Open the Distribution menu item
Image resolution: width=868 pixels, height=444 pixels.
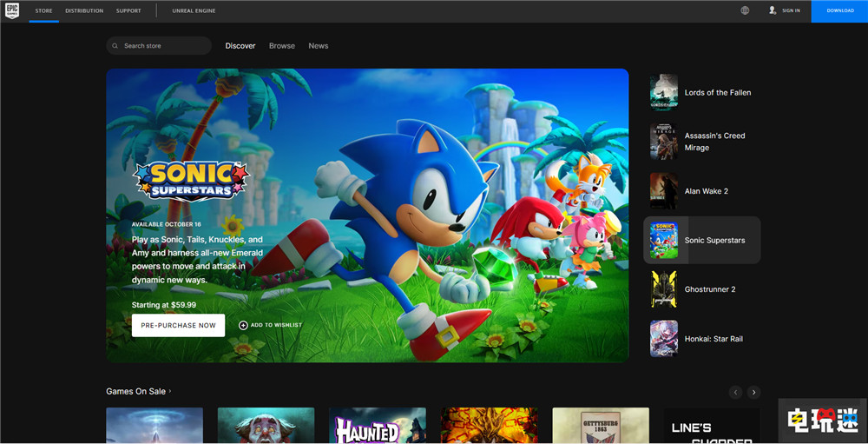pos(84,10)
